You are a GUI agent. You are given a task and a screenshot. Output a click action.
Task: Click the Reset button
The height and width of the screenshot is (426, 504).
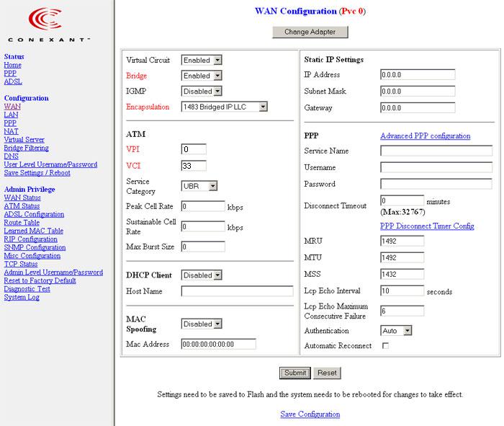pos(327,373)
